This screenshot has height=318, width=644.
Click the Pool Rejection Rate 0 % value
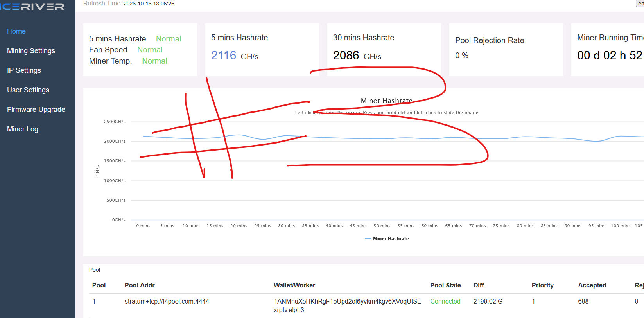(462, 56)
